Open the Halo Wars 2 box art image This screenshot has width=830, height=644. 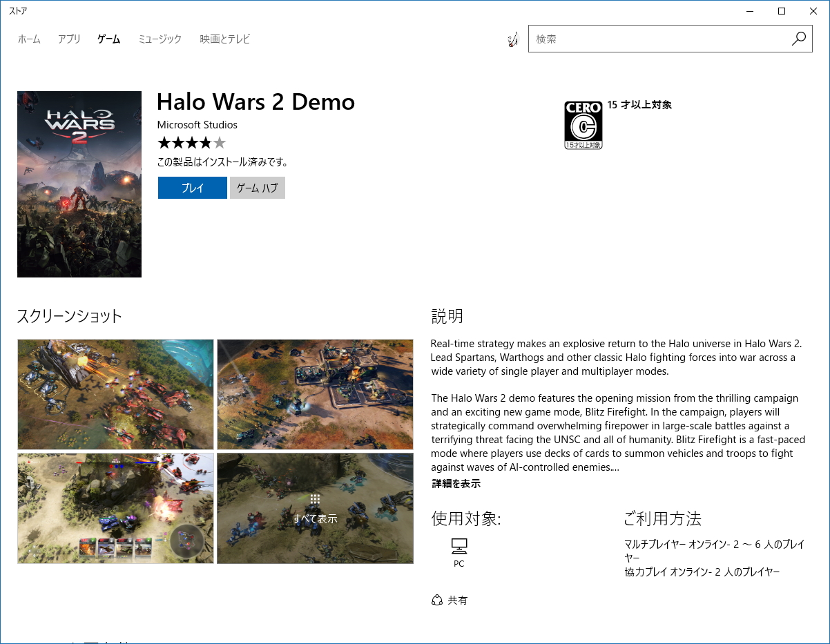79,184
